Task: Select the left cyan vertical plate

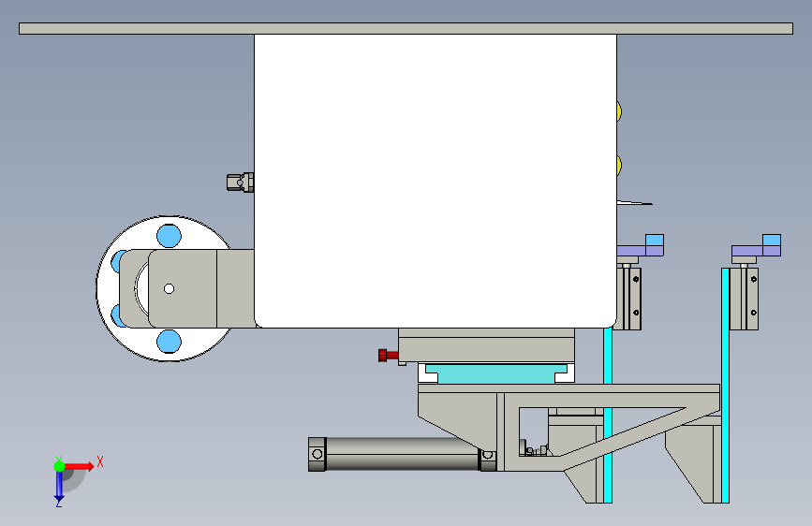Action: pos(608,415)
